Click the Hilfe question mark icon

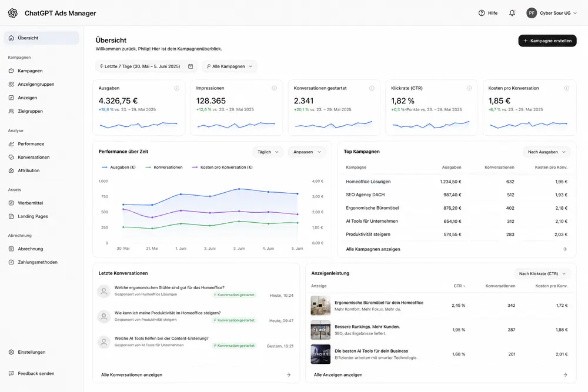(x=482, y=13)
